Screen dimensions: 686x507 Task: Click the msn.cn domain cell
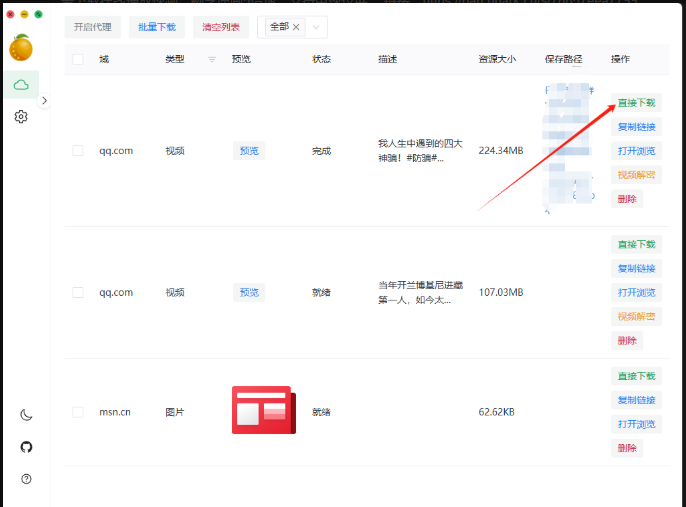tap(115, 412)
